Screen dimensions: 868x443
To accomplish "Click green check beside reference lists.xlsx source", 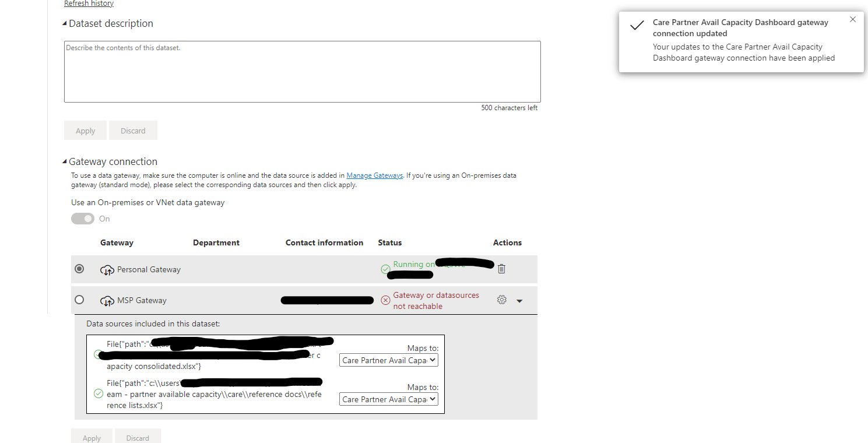I will tap(99, 393).
